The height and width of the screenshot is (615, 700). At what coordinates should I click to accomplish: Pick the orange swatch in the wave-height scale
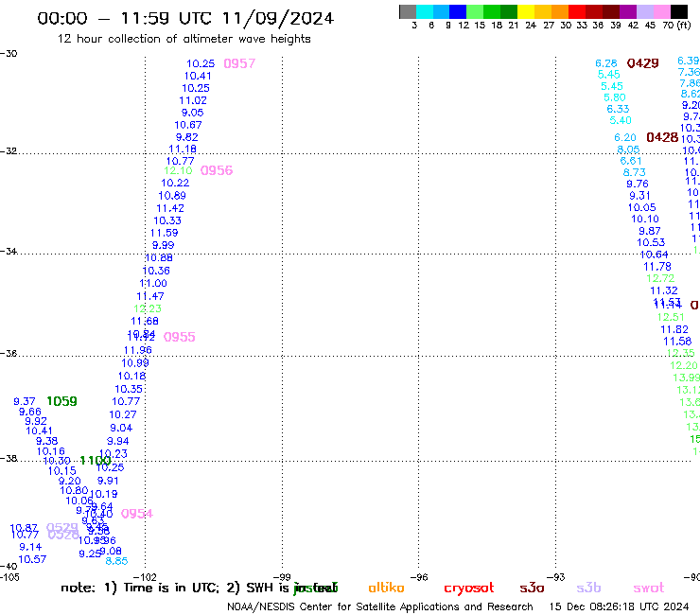(x=560, y=11)
